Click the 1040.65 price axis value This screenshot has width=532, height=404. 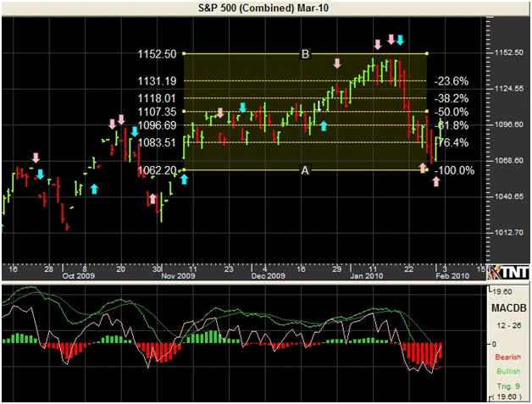[x=509, y=196]
